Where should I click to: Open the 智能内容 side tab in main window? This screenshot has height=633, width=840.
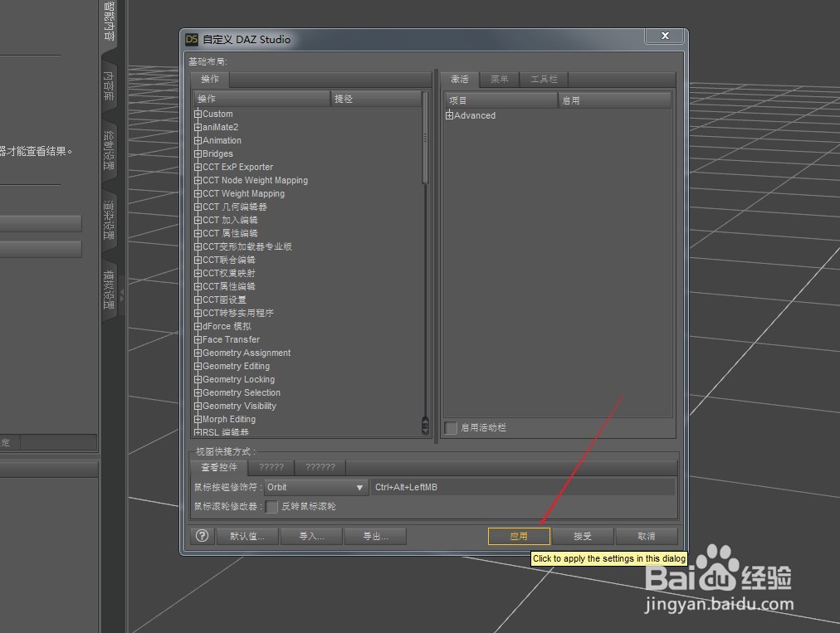[109, 22]
